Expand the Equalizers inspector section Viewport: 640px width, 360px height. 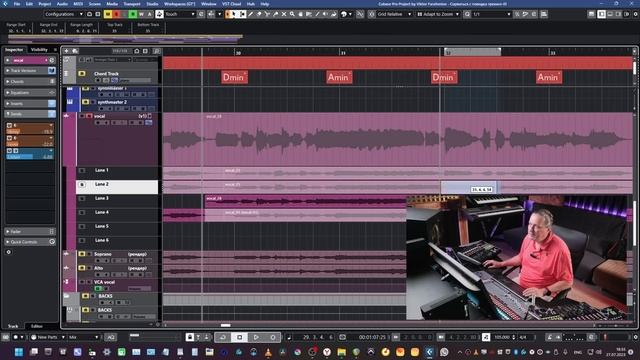[x=29, y=93]
